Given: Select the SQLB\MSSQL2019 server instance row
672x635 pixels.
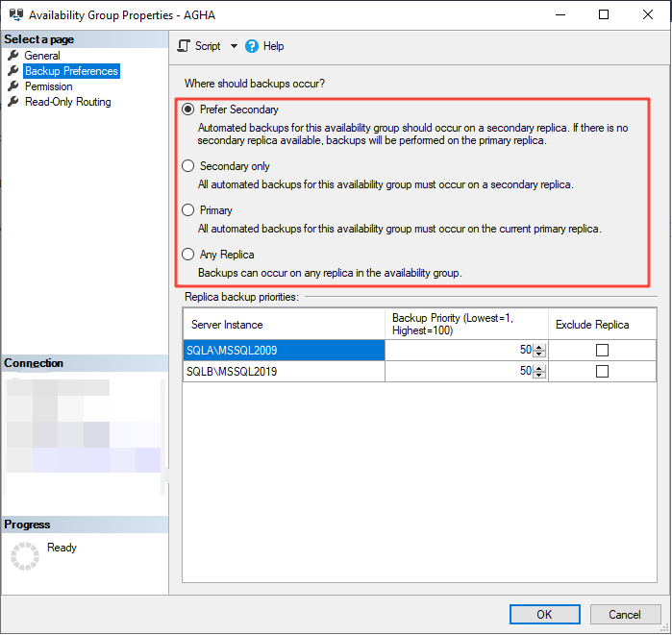Looking at the screenshot, I should (284, 371).
